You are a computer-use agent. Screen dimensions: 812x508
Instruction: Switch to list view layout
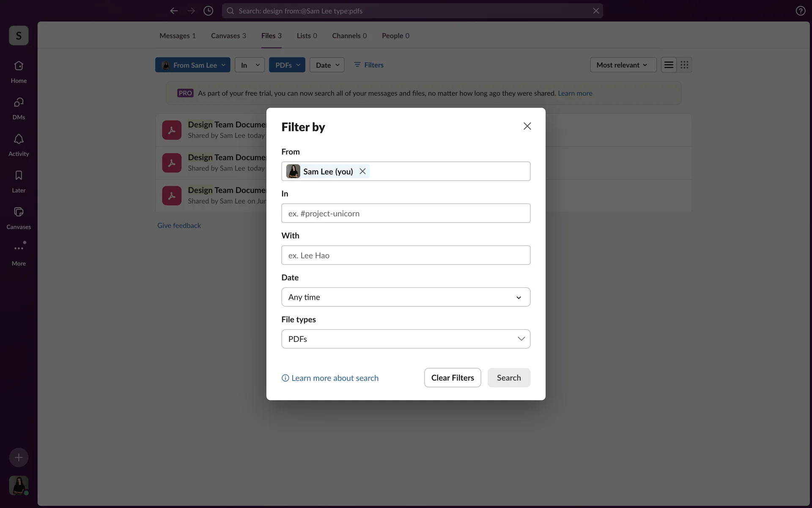(x=669, y=65)
